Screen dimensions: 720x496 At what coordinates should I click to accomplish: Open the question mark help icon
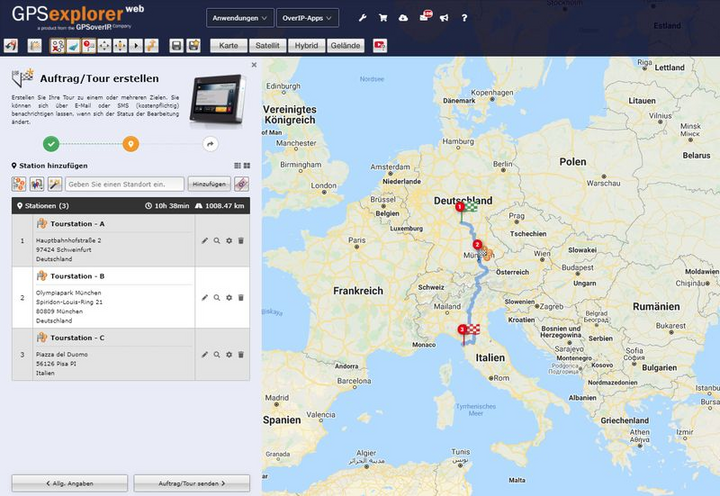464,18
